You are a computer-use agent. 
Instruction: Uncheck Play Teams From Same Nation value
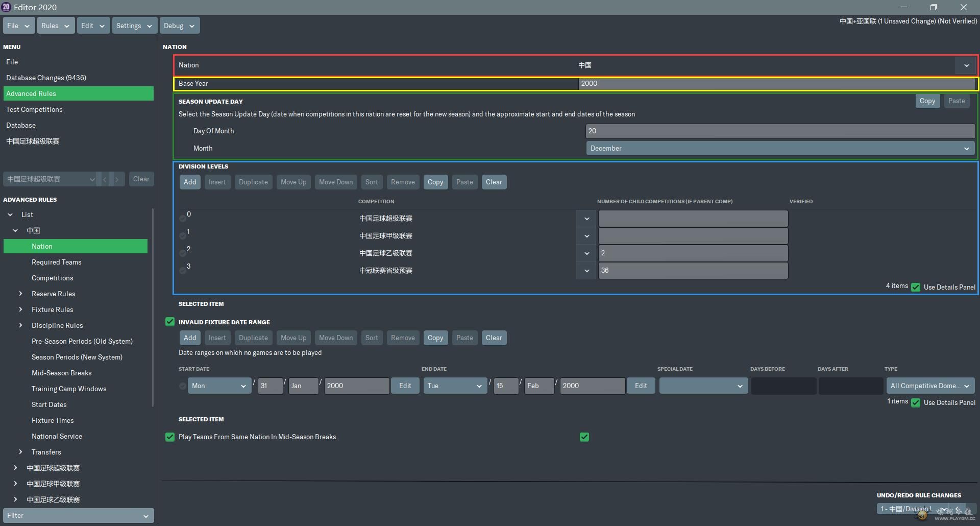coord(584,437)
